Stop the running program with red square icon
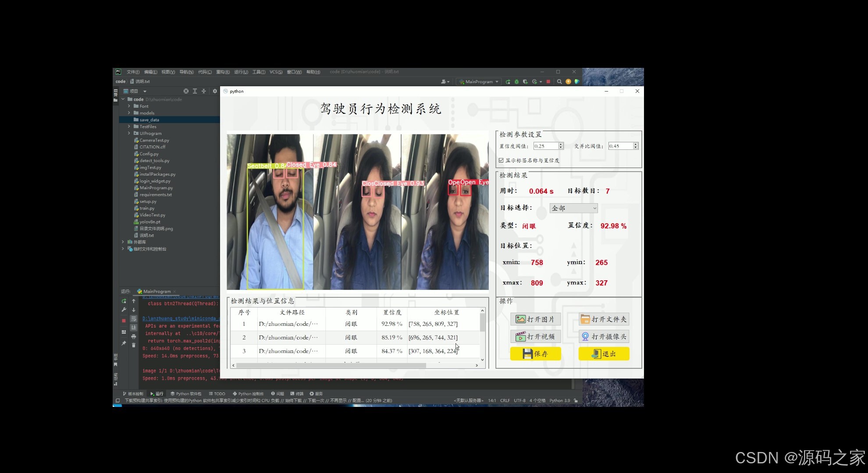Image resolution: width=868 pixels, height=473 pixels. click(x=548, y=81)
